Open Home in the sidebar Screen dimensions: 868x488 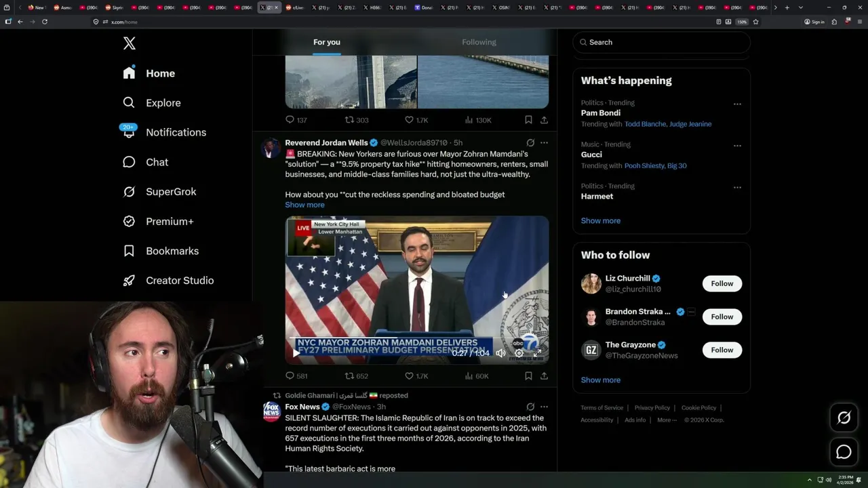coord(149,73)
